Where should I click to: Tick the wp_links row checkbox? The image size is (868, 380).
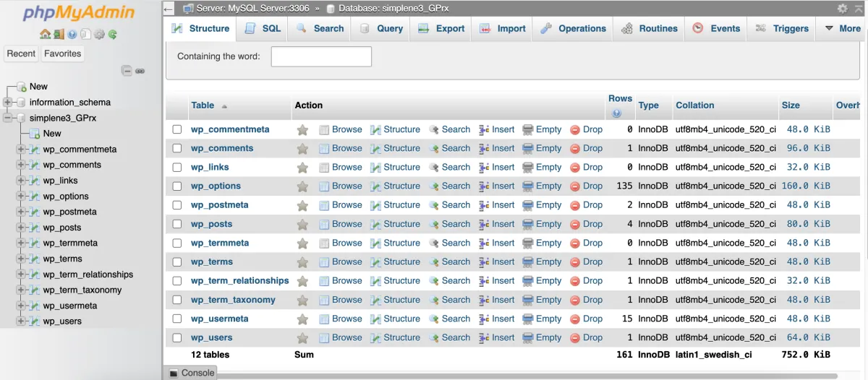(177, 167)
